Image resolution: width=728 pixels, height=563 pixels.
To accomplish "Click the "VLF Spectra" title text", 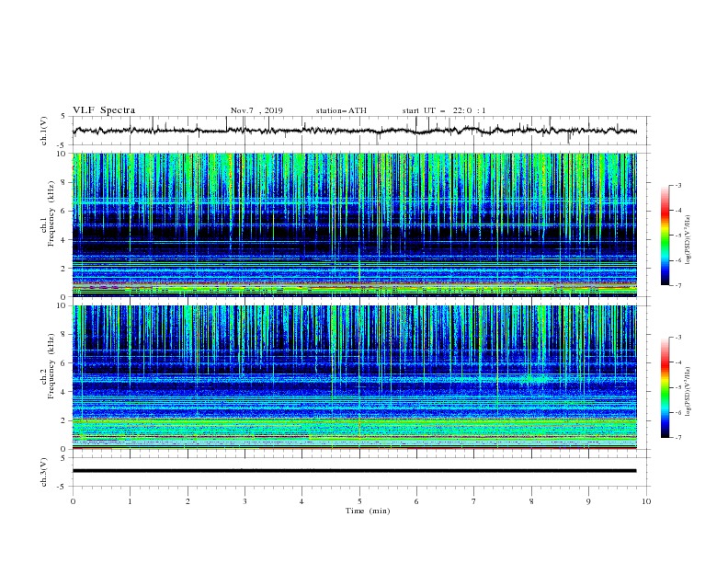I will (x=104, y=110).
